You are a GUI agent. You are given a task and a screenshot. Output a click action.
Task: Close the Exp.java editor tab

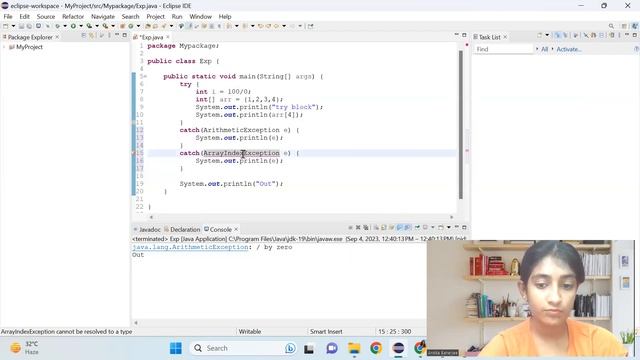pyautogui.click(x=168, y=37)
